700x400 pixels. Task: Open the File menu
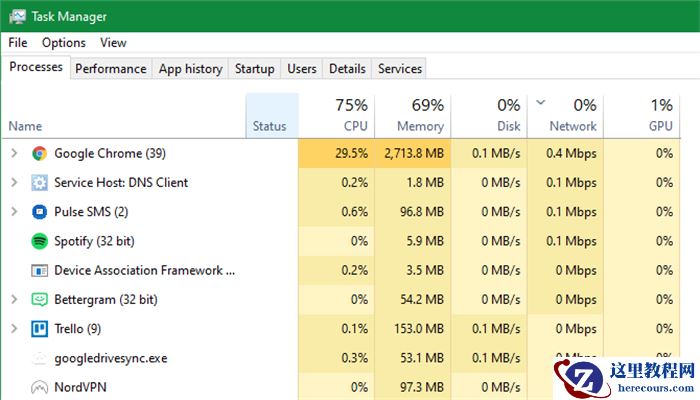18,43
